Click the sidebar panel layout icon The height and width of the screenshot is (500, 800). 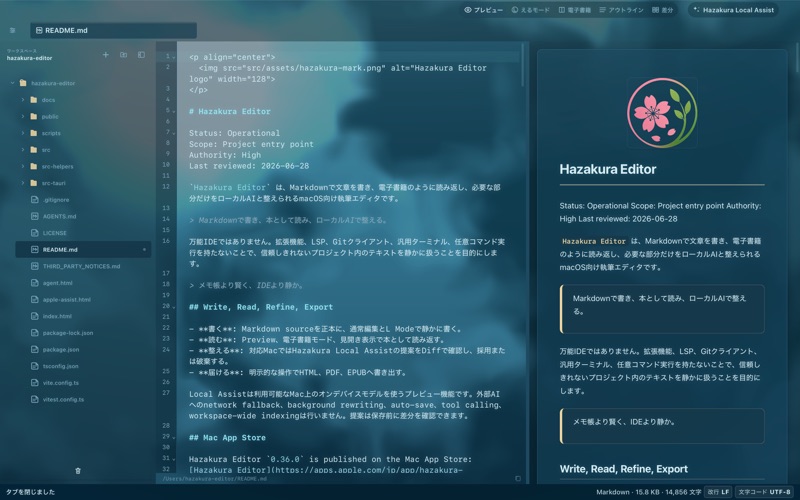141,55
